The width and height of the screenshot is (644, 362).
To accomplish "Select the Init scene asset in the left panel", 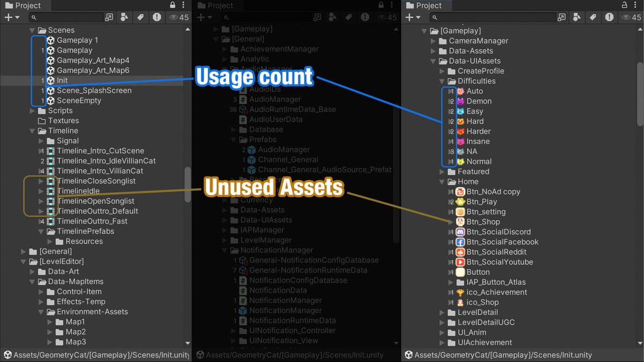I will 62,80.
